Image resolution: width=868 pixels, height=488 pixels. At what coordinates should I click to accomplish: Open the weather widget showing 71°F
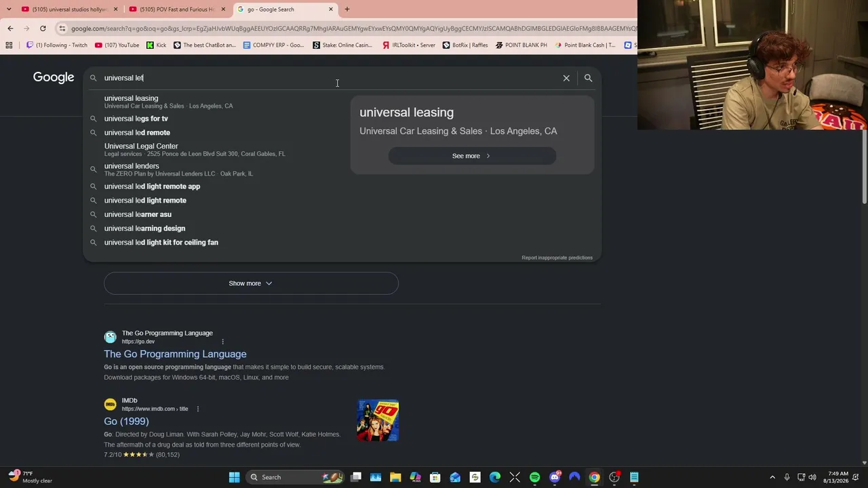click(x=31, y=477)
